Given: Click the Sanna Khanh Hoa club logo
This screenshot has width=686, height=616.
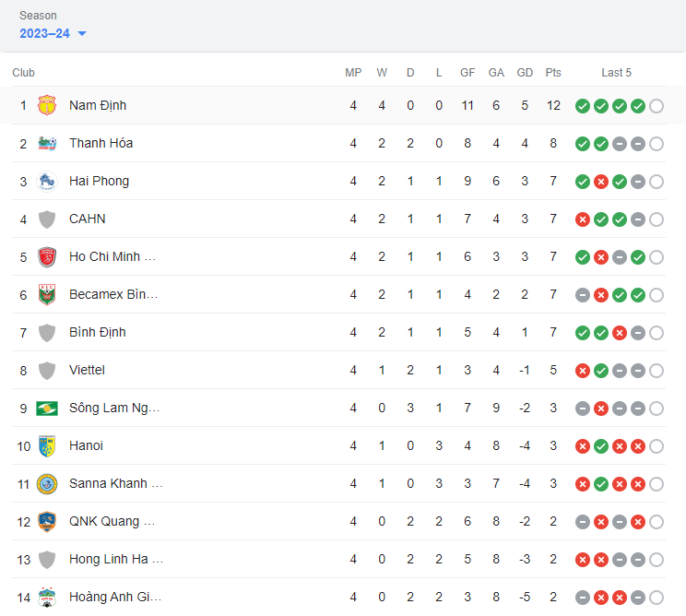Looking at the screenshot, I should pyautogui.click(x=47, y=484).
